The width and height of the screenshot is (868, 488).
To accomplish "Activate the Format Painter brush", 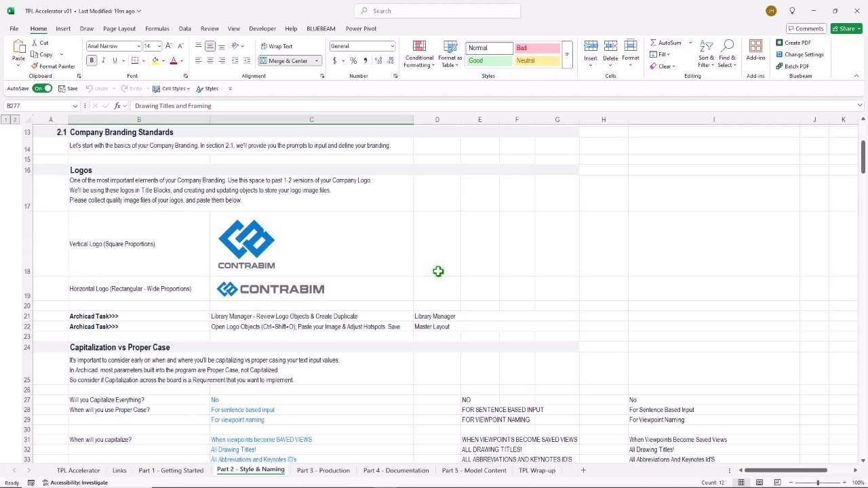I will (x=53, y=66).
